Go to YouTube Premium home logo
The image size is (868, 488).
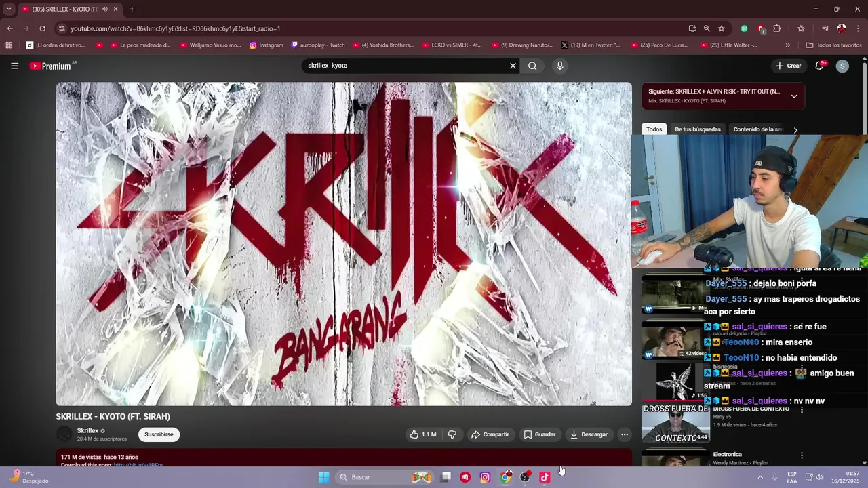tap(51, 66)
